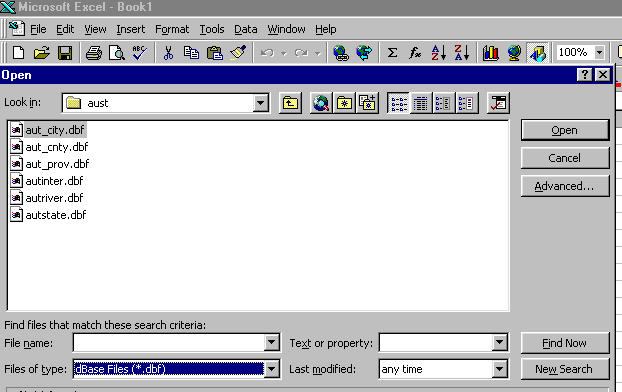
Task: Toggle the Web Toolbar icon
Action: coord(364,52)
